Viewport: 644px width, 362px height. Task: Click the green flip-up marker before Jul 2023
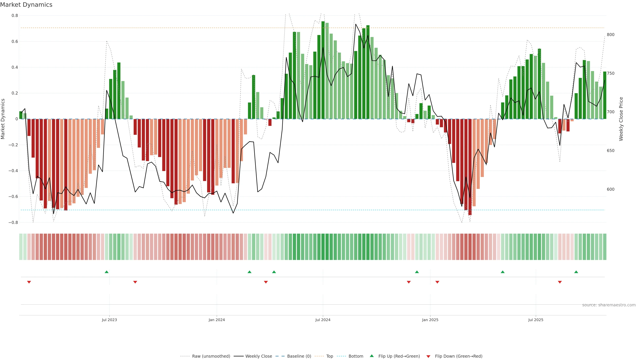point(106,272)
